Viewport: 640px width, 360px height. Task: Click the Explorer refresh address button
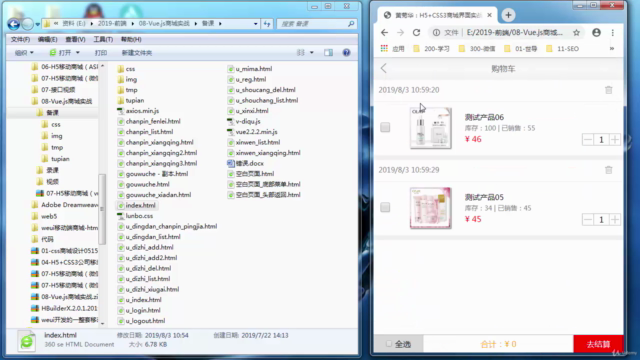click(267, 24)
